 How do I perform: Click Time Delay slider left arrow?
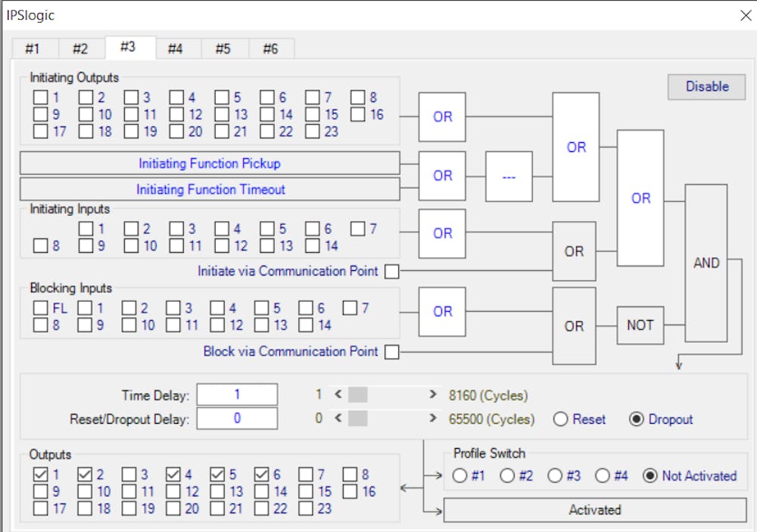pyautogui.click(x=338, y=394)
